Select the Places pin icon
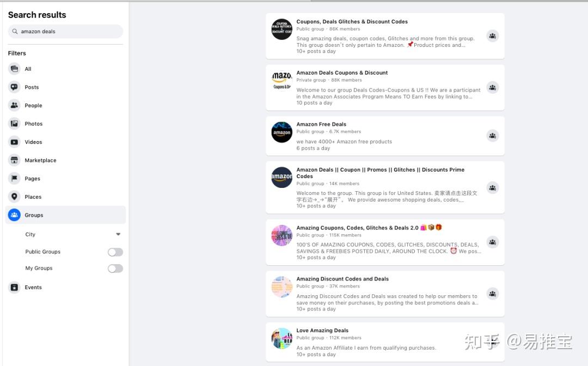Viewport: 588px width, 366px height. pyautogui.click(x=14, y=197)
